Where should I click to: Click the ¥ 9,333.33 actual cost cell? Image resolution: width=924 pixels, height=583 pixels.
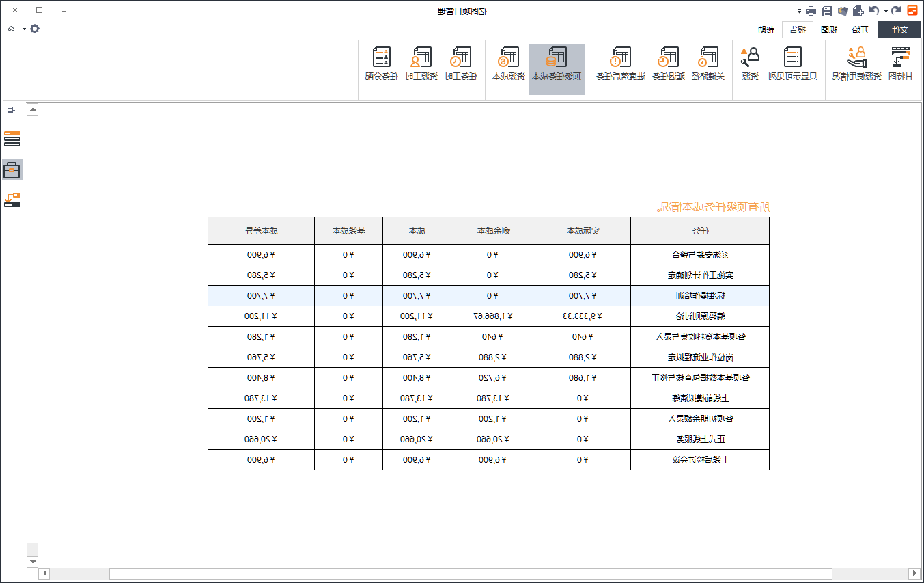583,316
